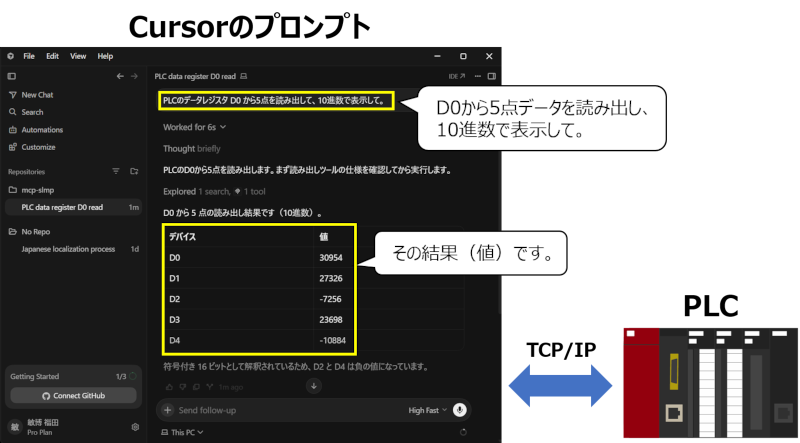
Task: Click the 値 column header
Action: point(323,237)
